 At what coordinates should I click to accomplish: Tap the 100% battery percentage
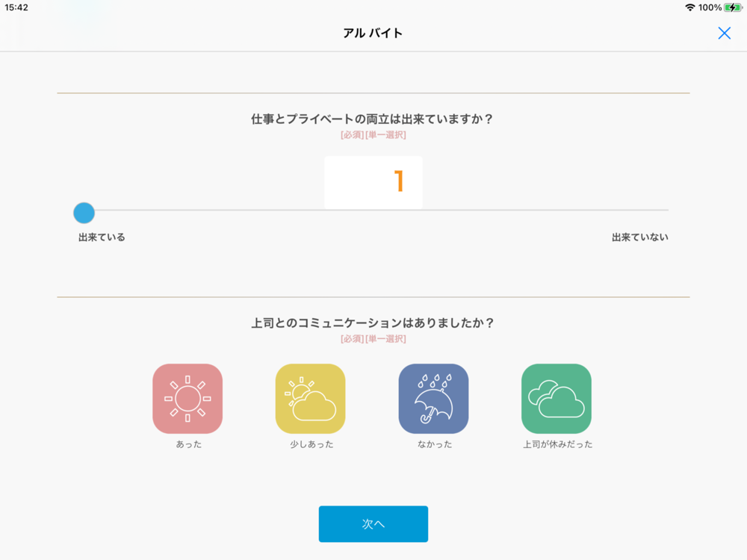pos(710,7)
